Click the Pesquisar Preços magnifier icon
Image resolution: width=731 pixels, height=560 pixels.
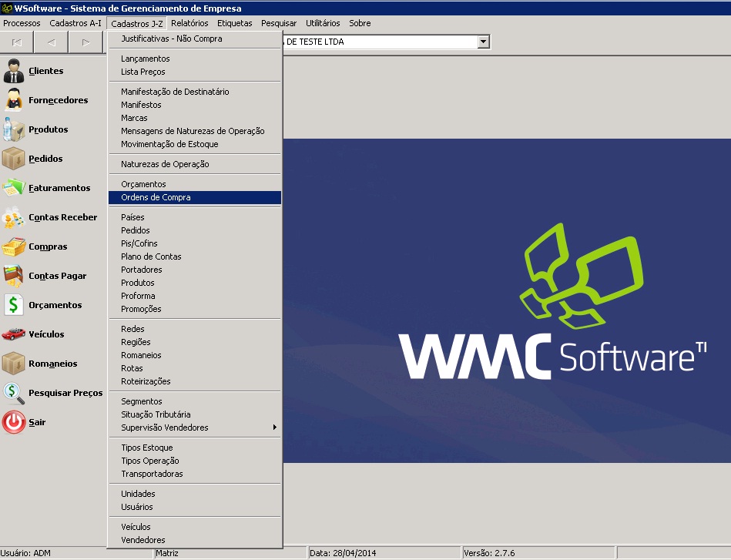click(x=13, y=393)
